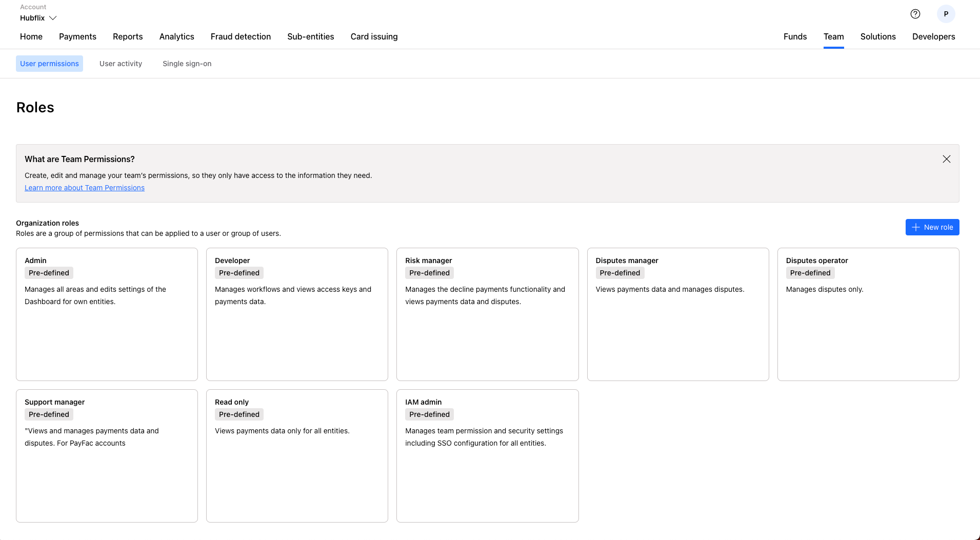Viewport: 980px width, 540px height.
Task: Select the IAM admin role card
Action: coord(487,455)
